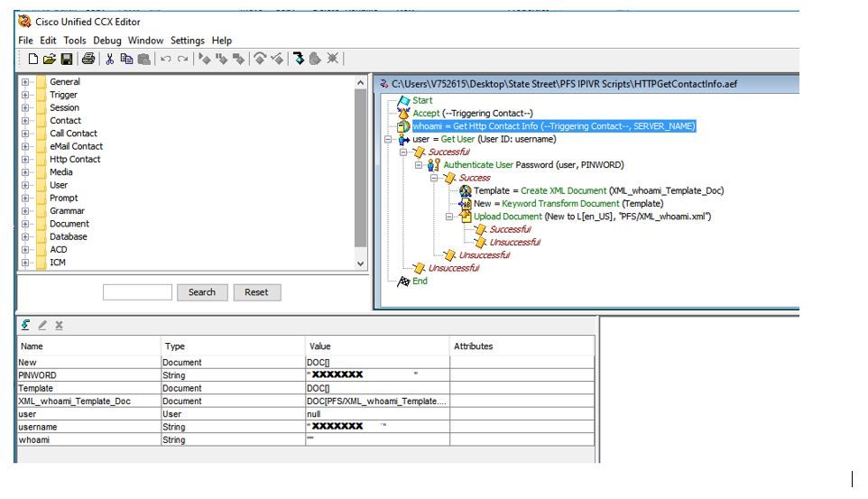
Task: Expand the General palette folder
Action: (x=25, y=82)
